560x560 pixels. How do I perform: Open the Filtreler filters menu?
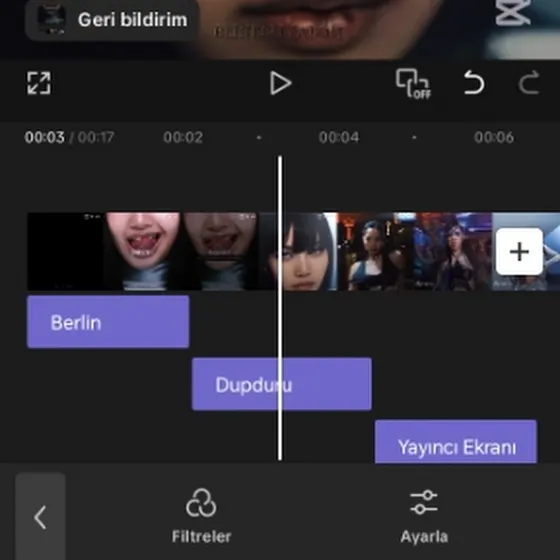click(x=201, y=516)
